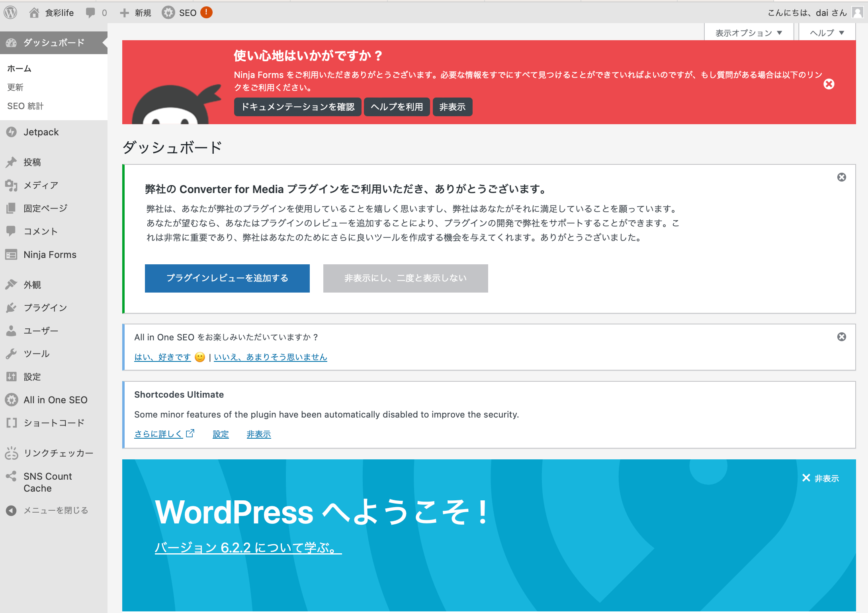Image resolution: width=868 pixels, height=613 pixels.
Task: Click プラグインレビューを追加する button
Action: click(x=227, y=278)
